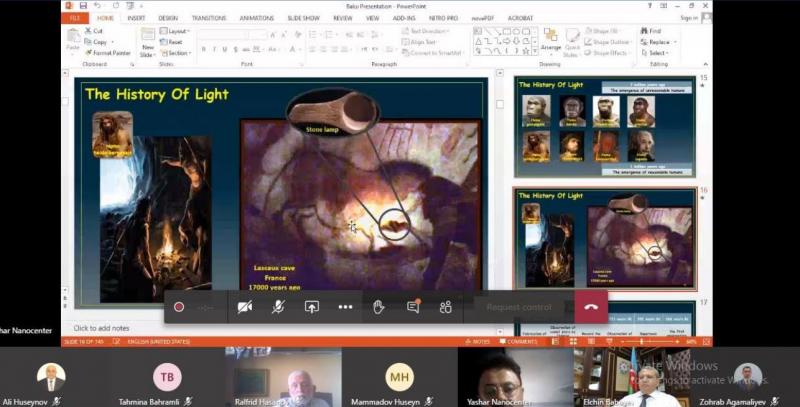Open PowerPoint Help question mark
The height and width of the screenshot is (407, 800).
650,6
